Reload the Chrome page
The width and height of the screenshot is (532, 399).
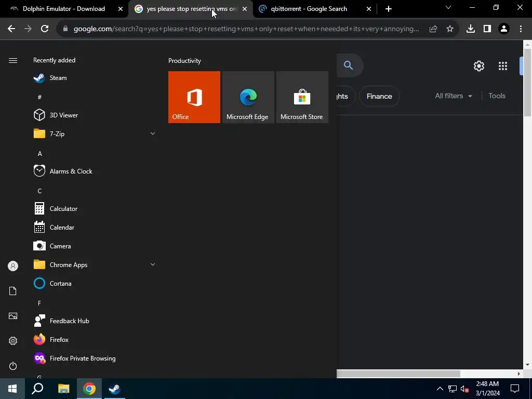pyautogui.click(x=45, y=29)
